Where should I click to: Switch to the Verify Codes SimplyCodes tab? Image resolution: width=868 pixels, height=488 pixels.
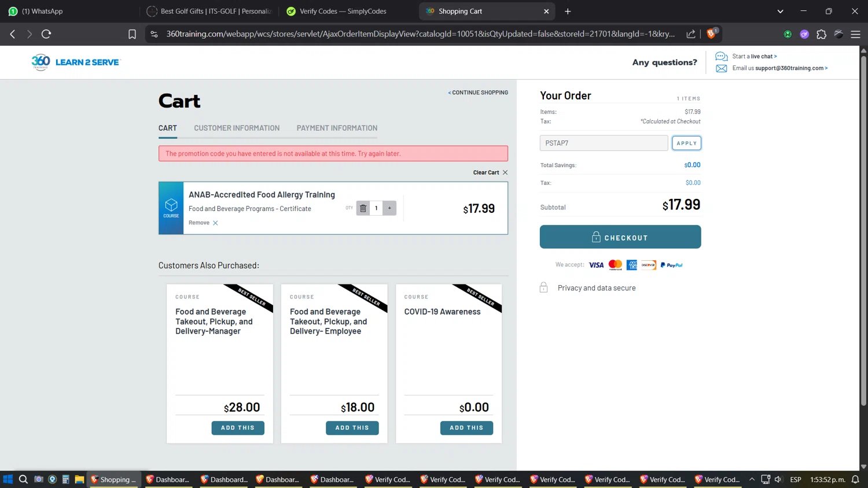348,11
